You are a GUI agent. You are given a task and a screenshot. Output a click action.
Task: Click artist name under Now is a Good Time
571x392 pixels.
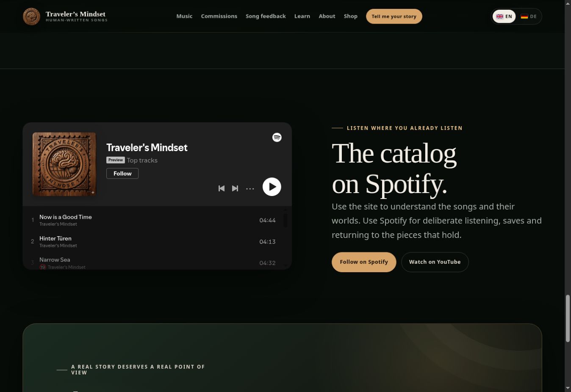click(58, 224)
